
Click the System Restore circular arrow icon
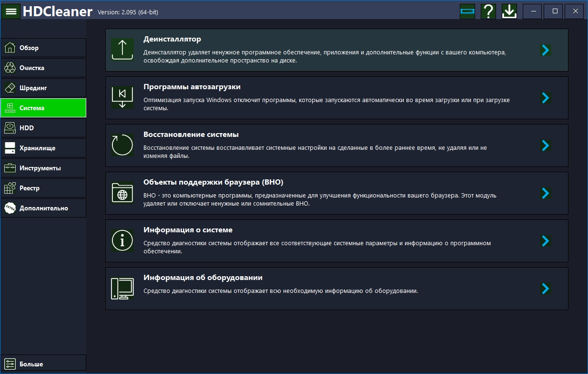coord(122,145)
